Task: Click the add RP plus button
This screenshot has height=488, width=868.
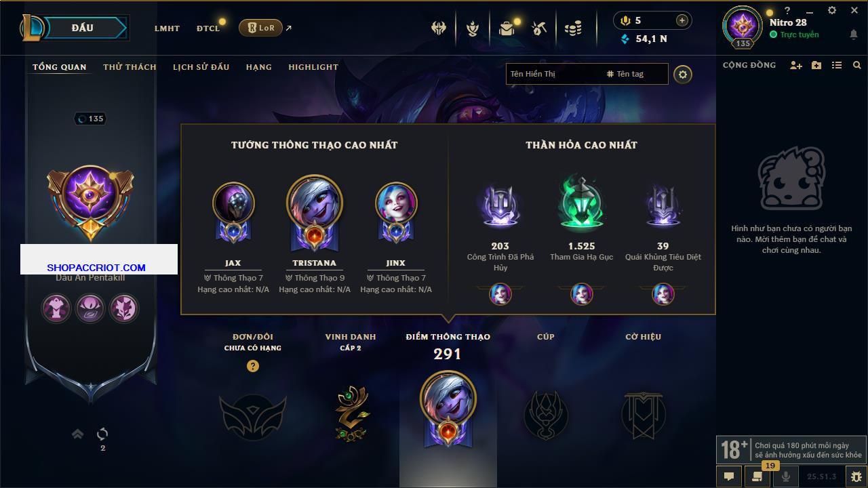Action: 682,20
